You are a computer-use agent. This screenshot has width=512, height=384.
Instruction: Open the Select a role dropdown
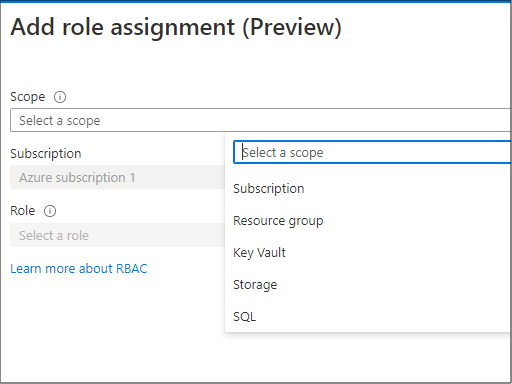coord(118,235)
